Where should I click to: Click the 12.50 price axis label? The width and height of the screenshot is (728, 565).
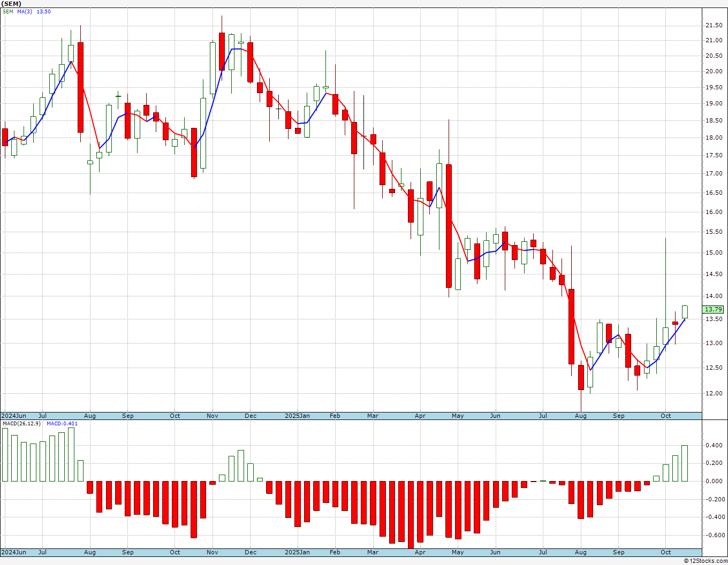713,368
